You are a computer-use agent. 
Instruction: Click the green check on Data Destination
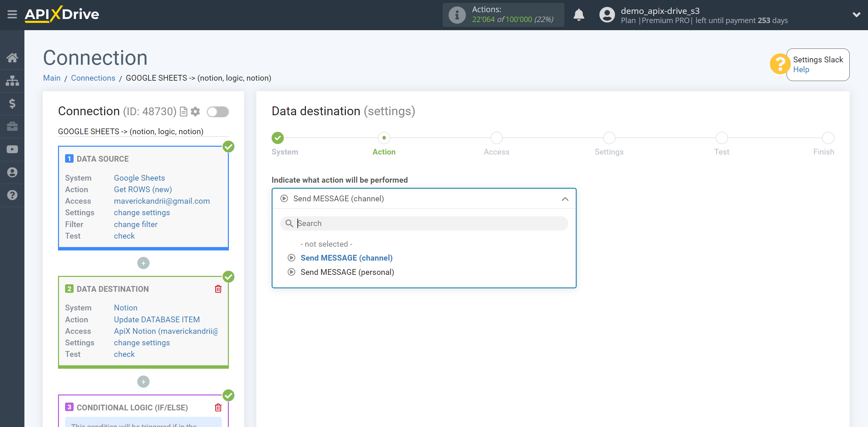229,277
